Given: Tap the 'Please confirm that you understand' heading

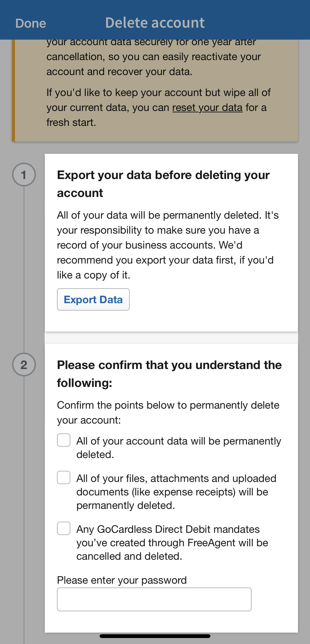Looking at the screenshot, I should pos(169,374).
